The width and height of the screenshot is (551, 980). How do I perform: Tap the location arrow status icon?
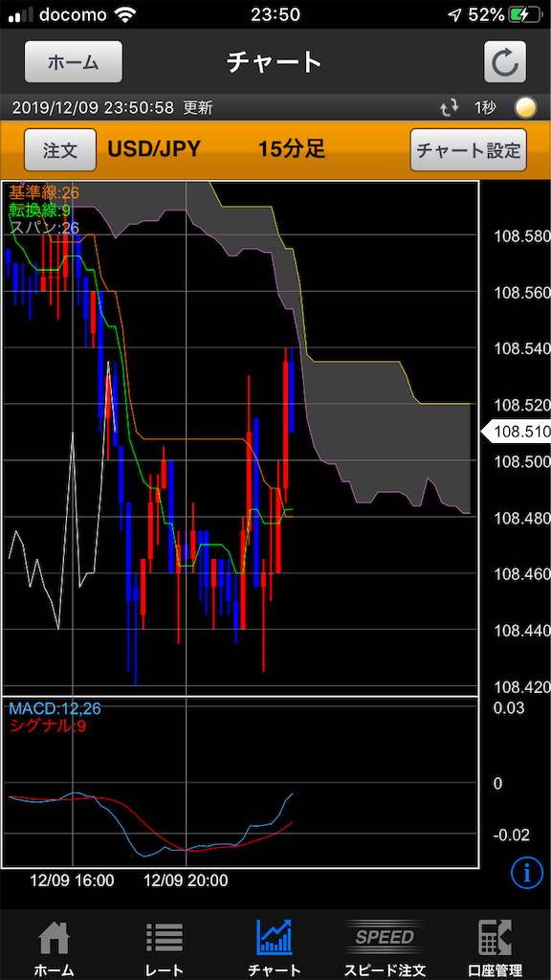[x=454, y=15]
